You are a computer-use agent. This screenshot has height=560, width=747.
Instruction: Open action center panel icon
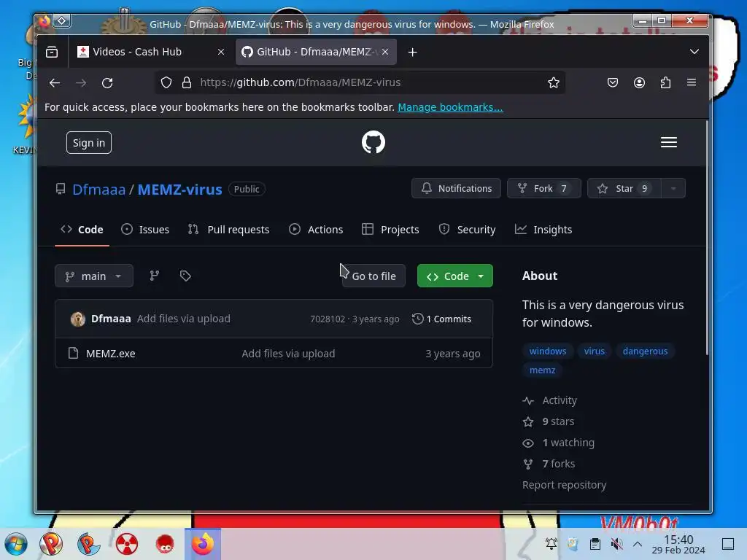(x=728, y=544)
